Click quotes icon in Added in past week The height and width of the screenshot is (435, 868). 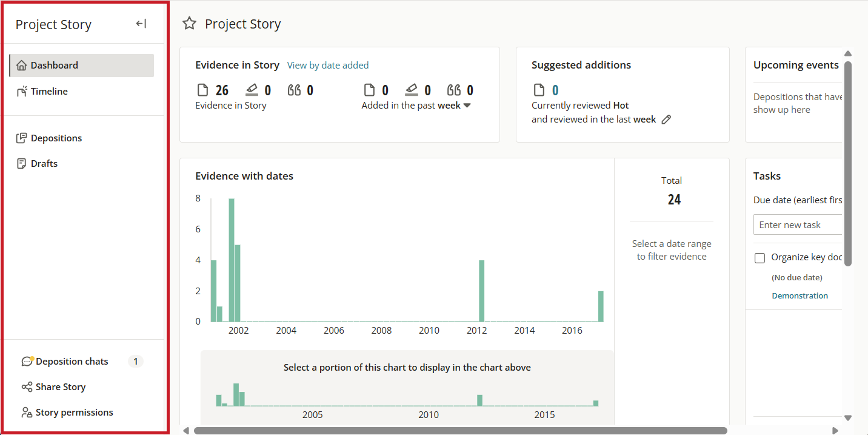click(x=454, y=90)
